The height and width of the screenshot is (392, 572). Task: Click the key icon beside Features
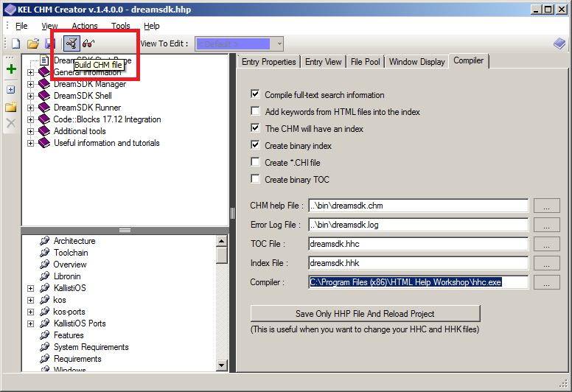(44, 335)
